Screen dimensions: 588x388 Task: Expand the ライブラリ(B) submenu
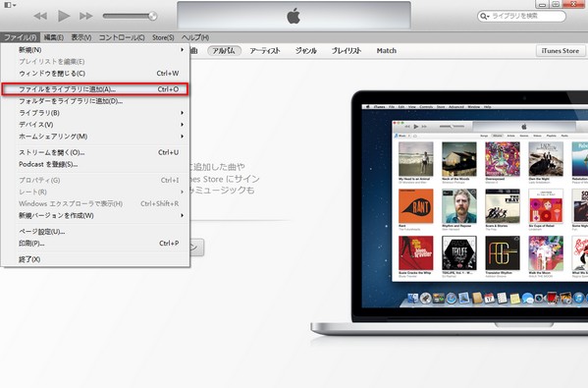tap(95, 113)
